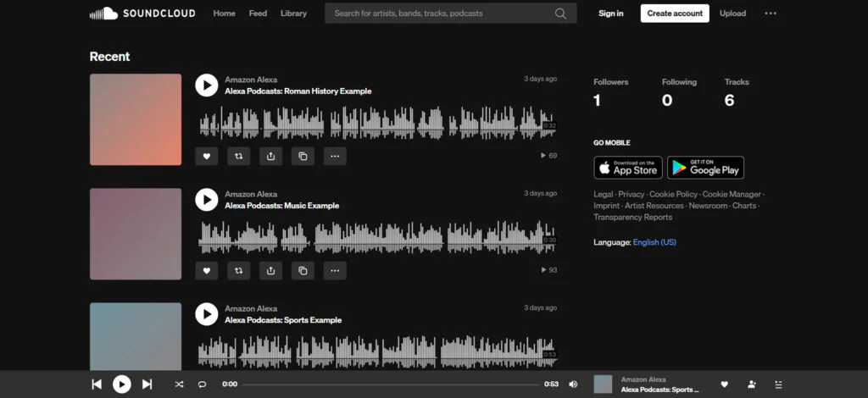Open the Home tab
Image resolution: width=868 pixels, height=398 pixels.
tap(224, 14)
